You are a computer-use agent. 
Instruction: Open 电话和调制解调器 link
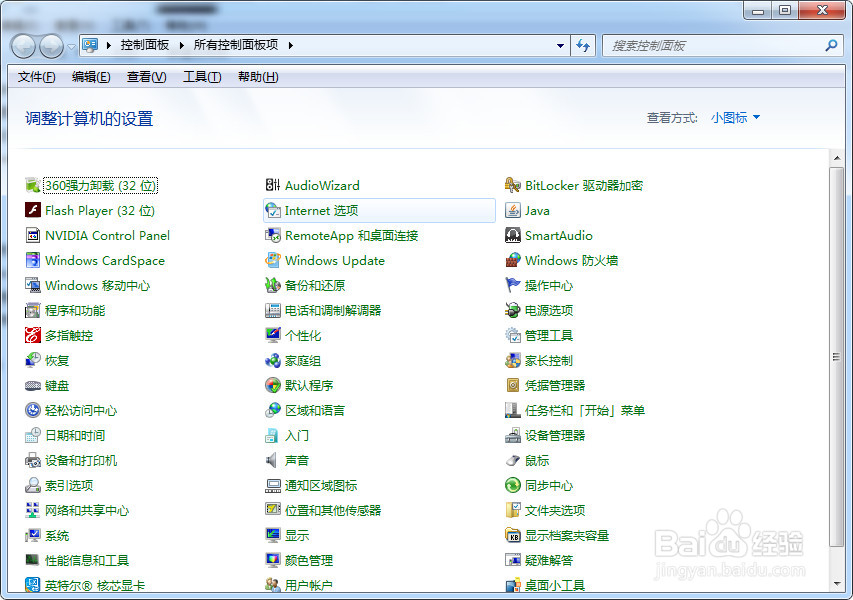tap(333, 311)
